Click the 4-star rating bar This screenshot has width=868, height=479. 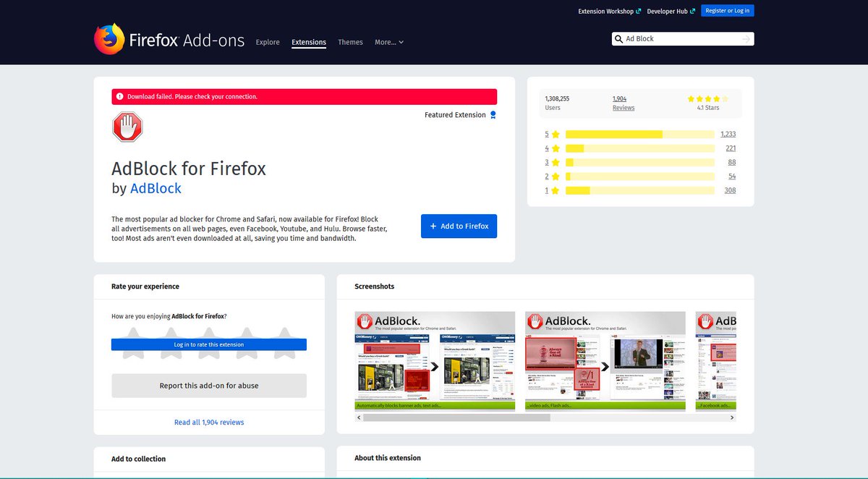640,148
